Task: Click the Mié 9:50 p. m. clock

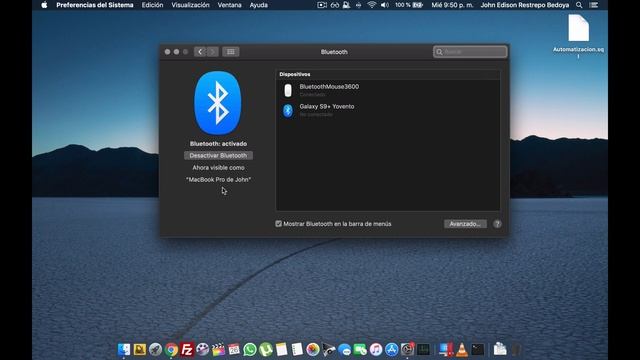Action: 452,5
